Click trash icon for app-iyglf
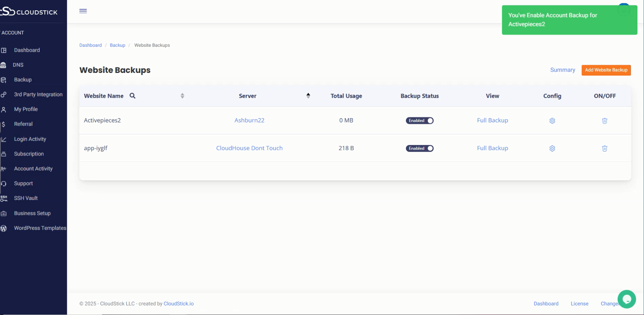Screen dimensions: 644x315 (x=604, y=149)
